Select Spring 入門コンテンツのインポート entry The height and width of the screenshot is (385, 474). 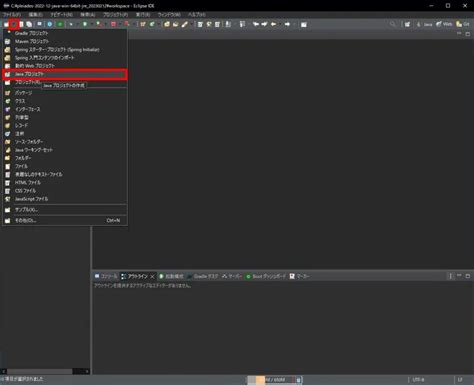pyautogui.click(x=65, y=58)
